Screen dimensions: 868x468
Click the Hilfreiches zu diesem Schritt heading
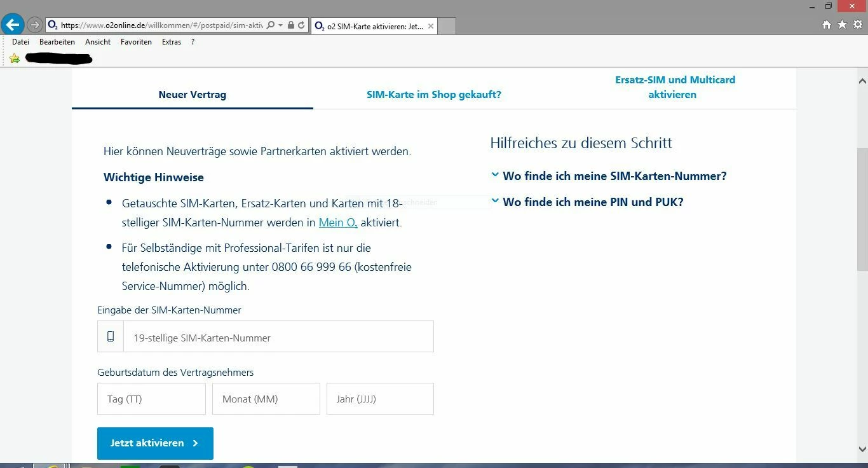(x=581, y=143)
